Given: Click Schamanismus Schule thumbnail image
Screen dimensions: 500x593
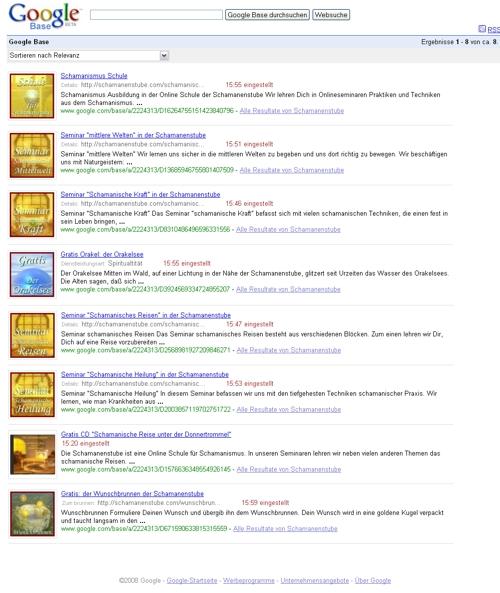Looking at the screenshot, I should click(32, 96).
